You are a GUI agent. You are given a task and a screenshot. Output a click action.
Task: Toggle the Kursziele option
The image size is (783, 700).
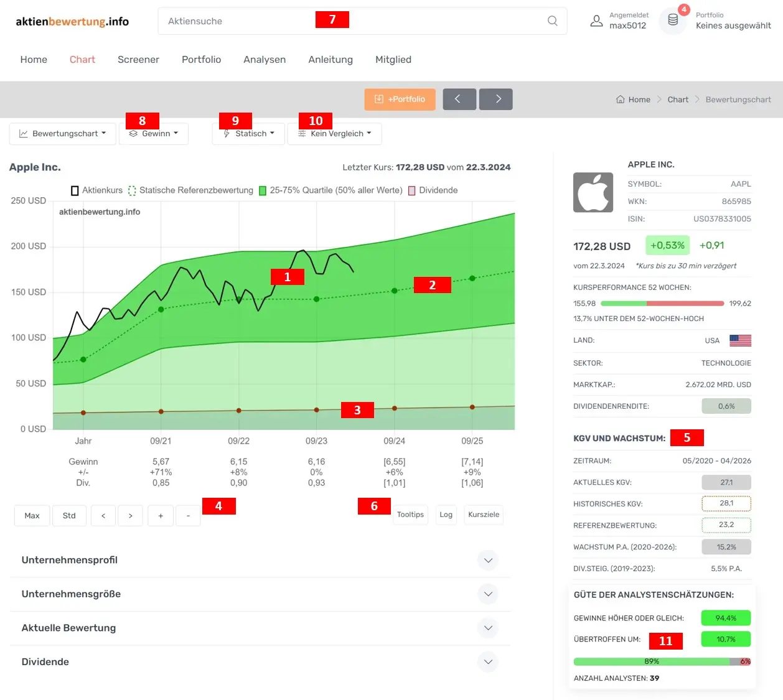484,515
